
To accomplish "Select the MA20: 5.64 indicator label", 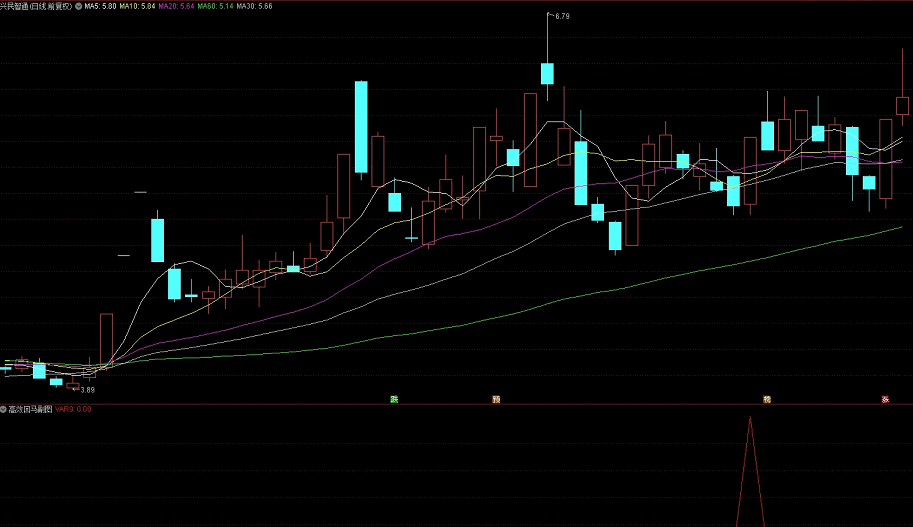I will tap(176, 6).
